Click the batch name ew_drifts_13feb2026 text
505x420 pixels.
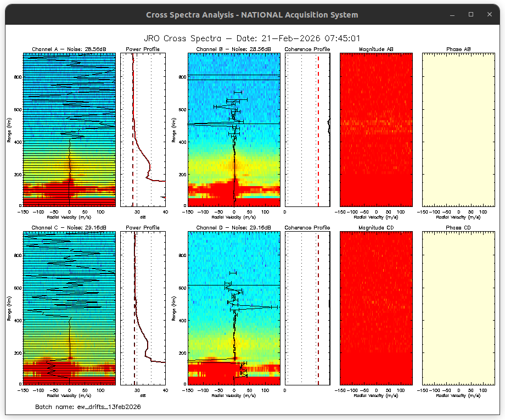[x=88, y=407]
